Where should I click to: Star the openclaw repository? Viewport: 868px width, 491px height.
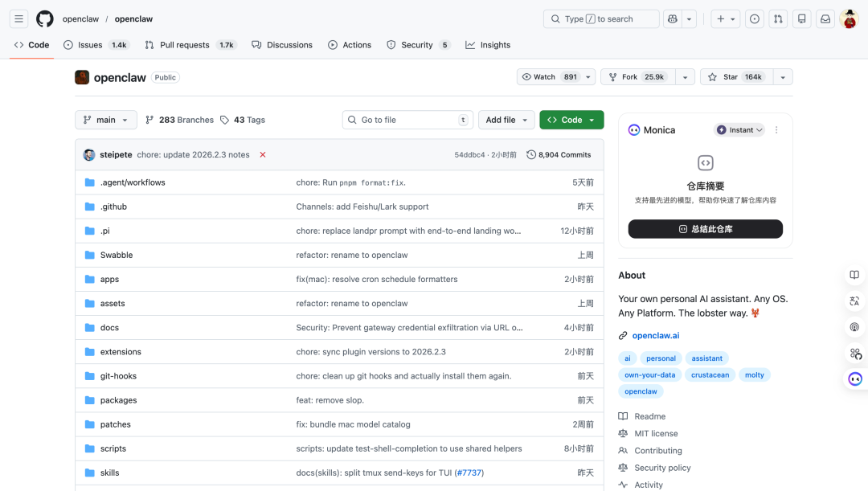[x=736, y=77]
